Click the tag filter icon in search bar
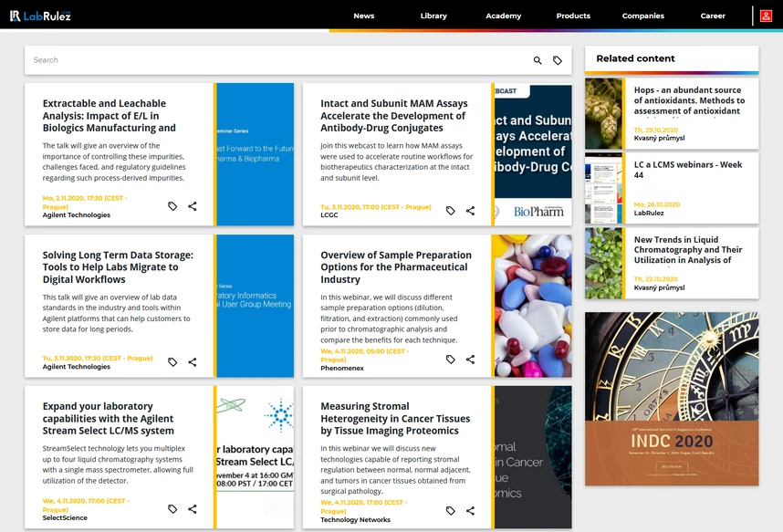Image resolution: width=783 pixels, height=532 pixels. click(x=558, y=60)
